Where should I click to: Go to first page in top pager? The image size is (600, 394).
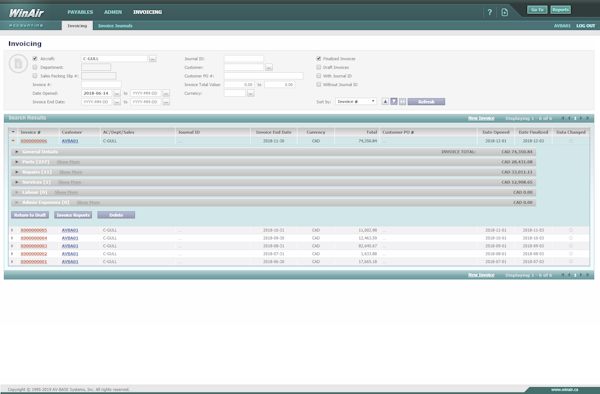pyautogui.click(x=562, y=118)
